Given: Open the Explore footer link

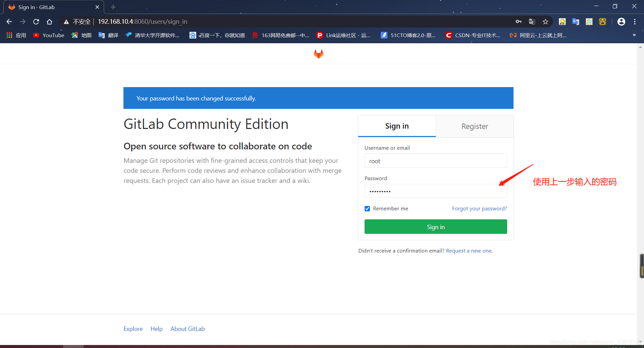Looking at the screenshot, I should [133, 329].
